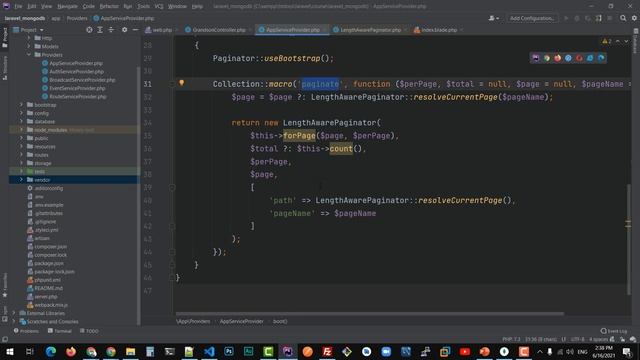Screen dimensions: 640x360
Task: Open the File menu
Action: coord(18,6)
